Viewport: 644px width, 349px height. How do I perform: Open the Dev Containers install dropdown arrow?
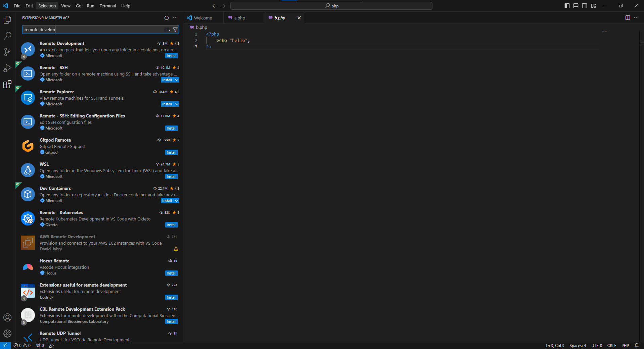point(177,201)
